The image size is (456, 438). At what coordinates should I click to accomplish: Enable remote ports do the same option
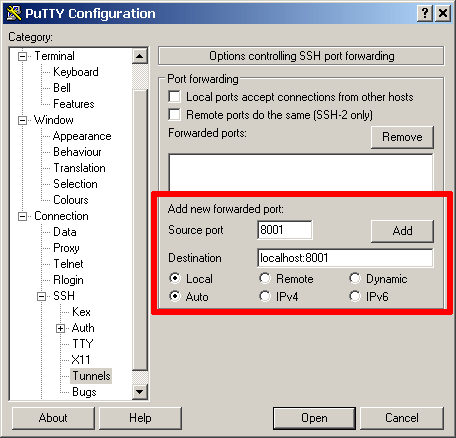[174, 115]
